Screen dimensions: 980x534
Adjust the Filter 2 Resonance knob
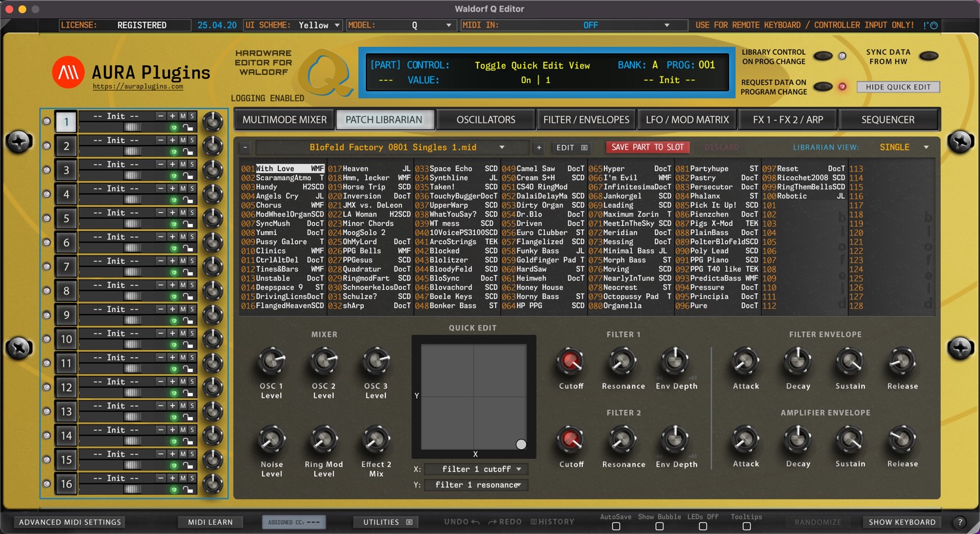[623, 439]
